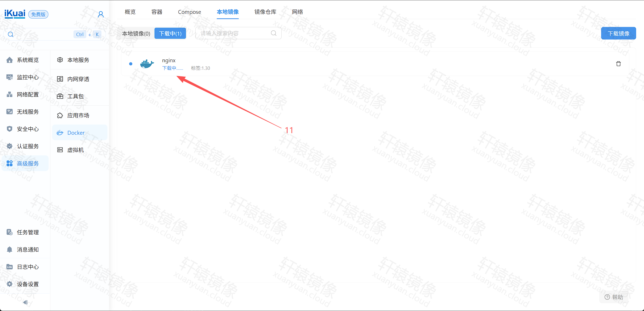Click the 免费版 badge

(x=38, y=14)
